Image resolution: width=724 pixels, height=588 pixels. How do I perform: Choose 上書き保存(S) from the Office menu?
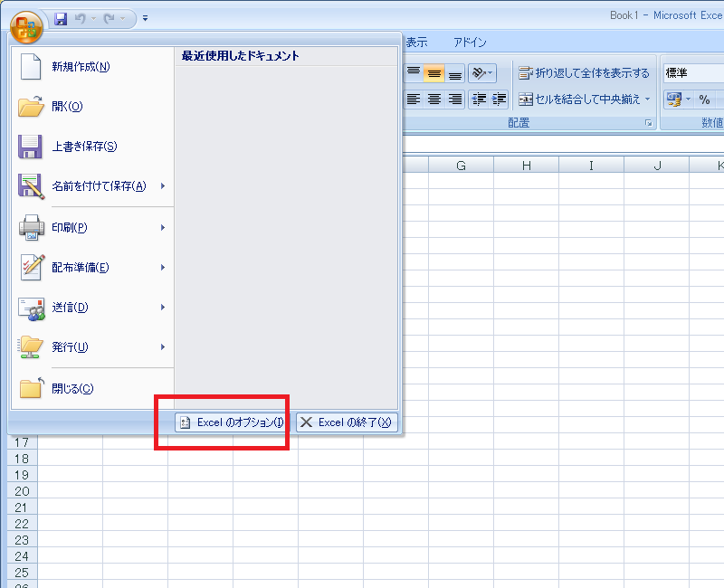[x=92, y=147]
